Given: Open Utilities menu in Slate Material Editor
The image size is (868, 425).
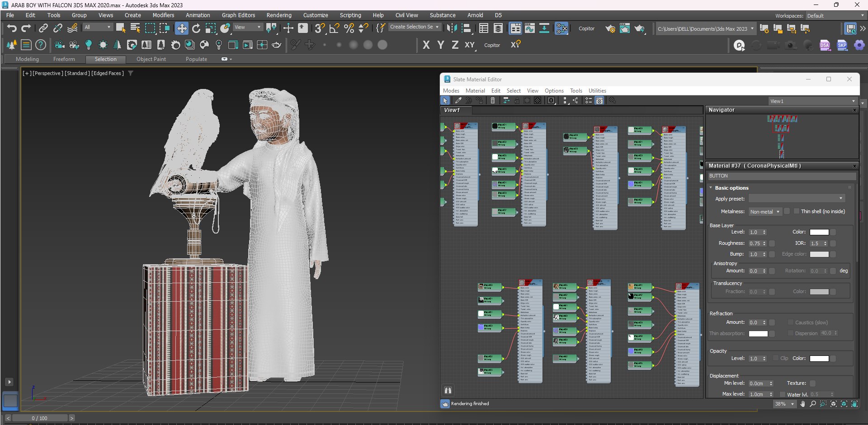Looking at the screenshot, I should (597, 91).
